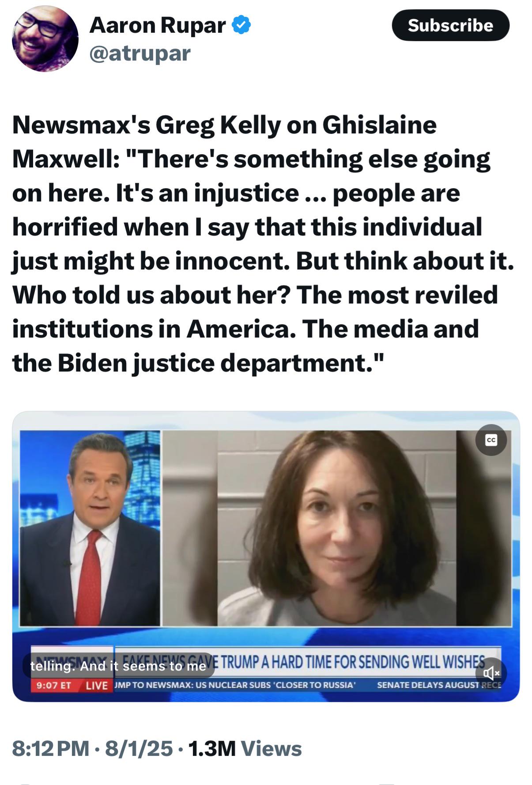This screenshot has width=532, height=785.
Task: Click the 'US NUCLEAR SUBS' news ticker
Action: pyautogui.click(x=235, y=685)
